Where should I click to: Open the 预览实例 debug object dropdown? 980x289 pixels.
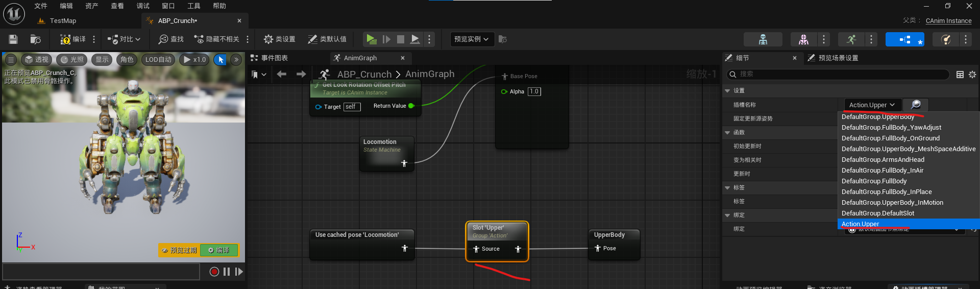click(x=472, y=39)
